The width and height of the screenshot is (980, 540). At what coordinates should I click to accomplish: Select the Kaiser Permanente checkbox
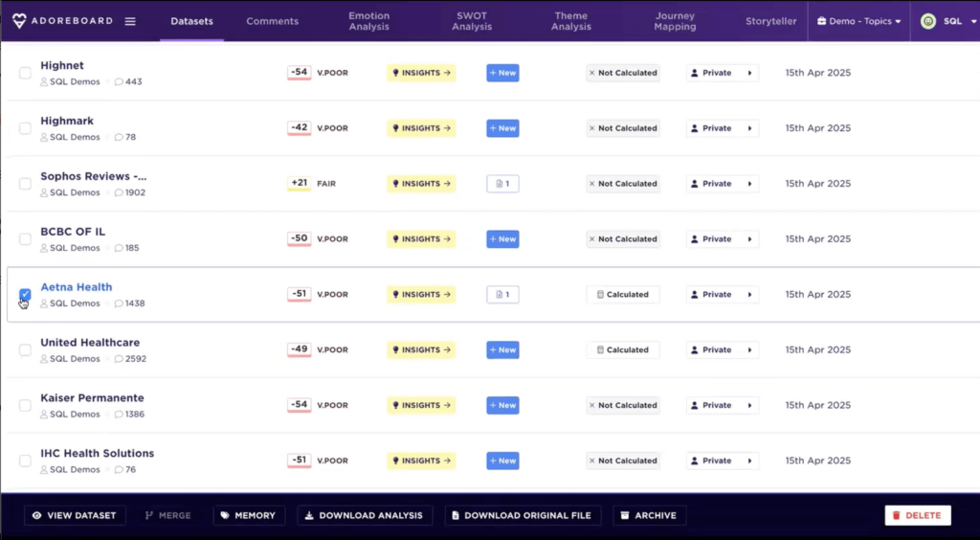[x=25, y=405]
